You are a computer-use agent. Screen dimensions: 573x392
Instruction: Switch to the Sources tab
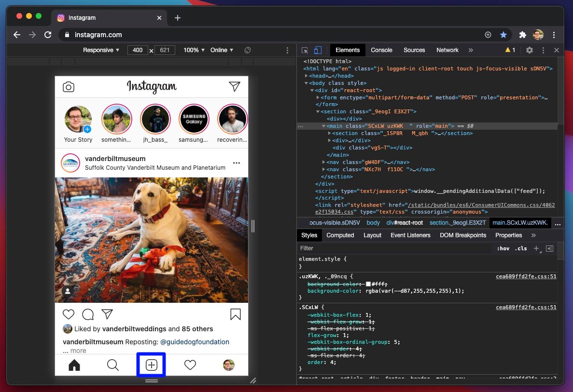point(414,50)
